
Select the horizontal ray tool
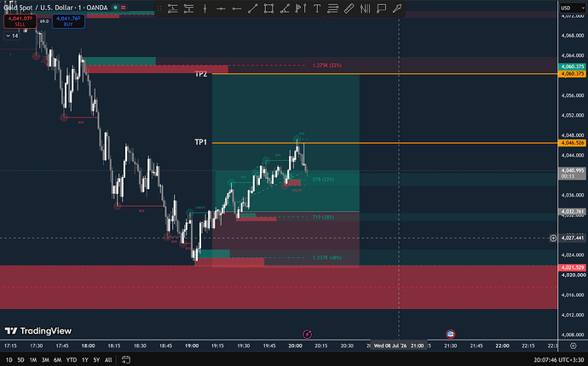(237, 9)
